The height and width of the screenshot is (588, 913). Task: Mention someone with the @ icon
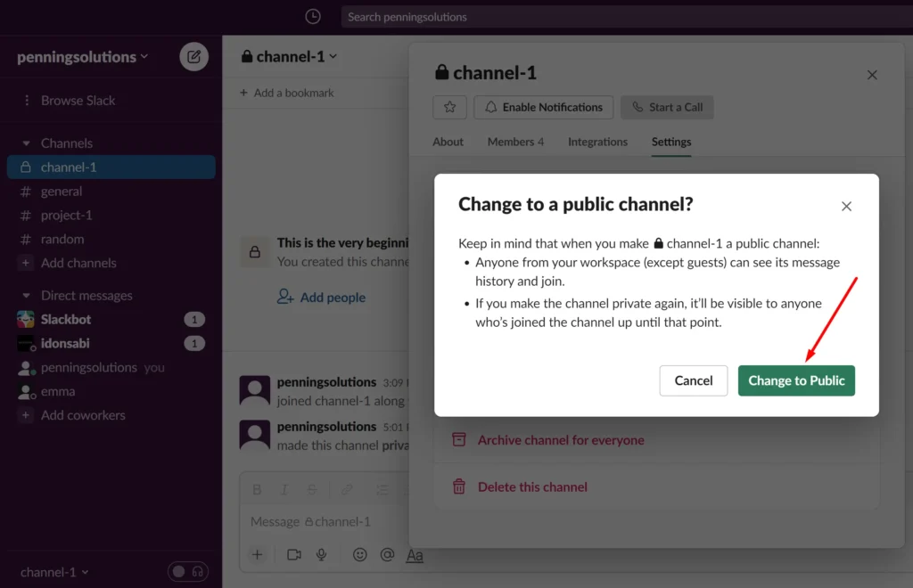point(387,555)
